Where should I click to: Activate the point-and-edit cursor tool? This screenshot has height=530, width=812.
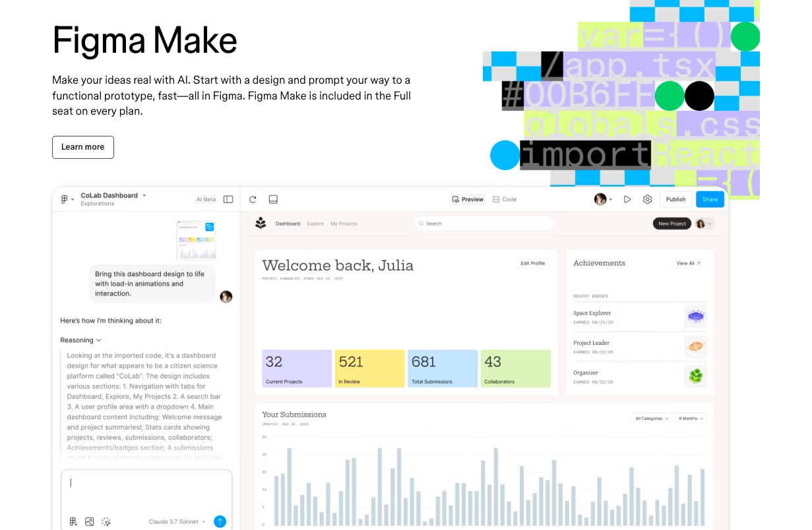[106, 521]
